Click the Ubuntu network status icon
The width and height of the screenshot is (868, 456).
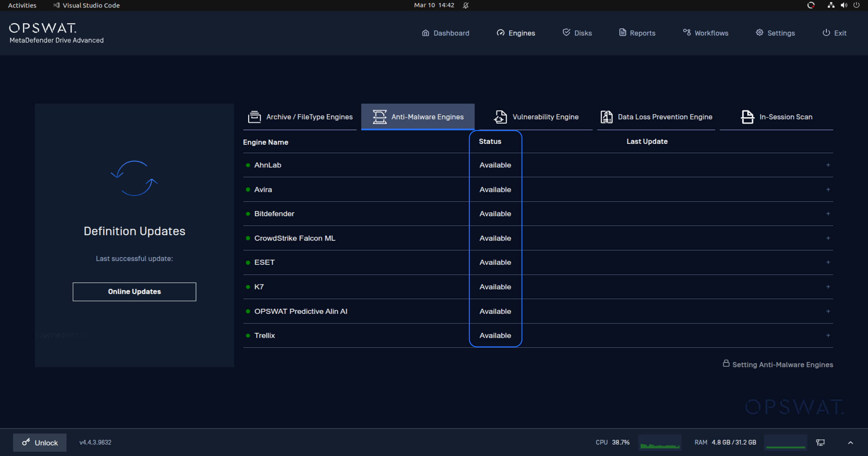[830, 5]
